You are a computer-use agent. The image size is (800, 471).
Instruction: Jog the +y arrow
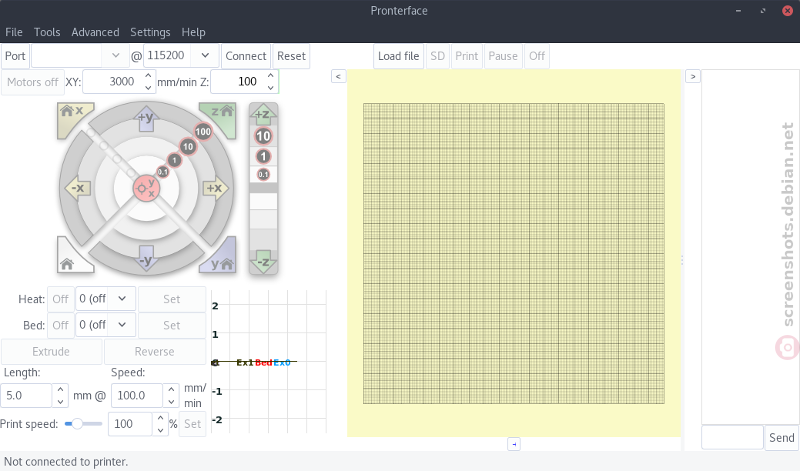pyautogui.click(x=146, y=118)
